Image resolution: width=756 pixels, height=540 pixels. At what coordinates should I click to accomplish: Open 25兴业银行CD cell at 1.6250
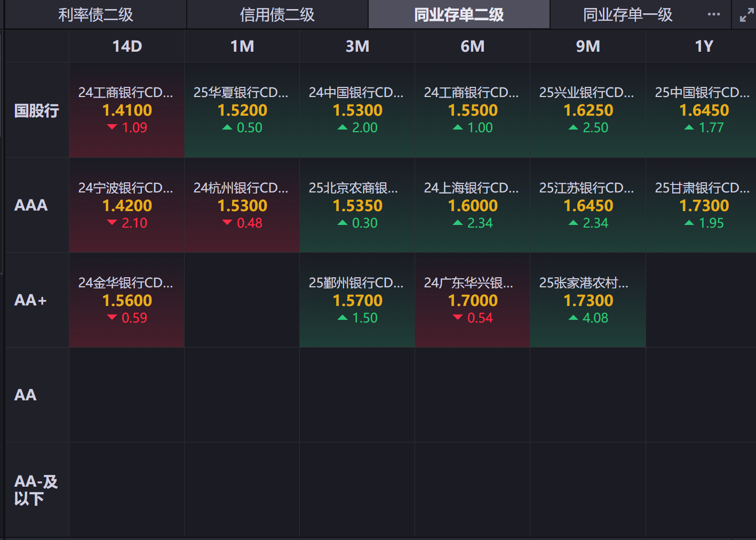588,110
